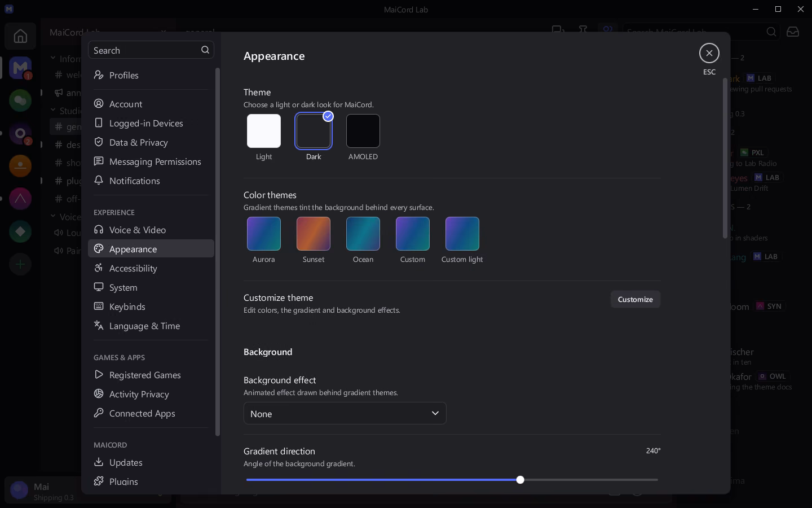The width and height of the screenshot is (812, 508).
Task: Click the search magnifier icon in settings
Action: tap(205, 50)
